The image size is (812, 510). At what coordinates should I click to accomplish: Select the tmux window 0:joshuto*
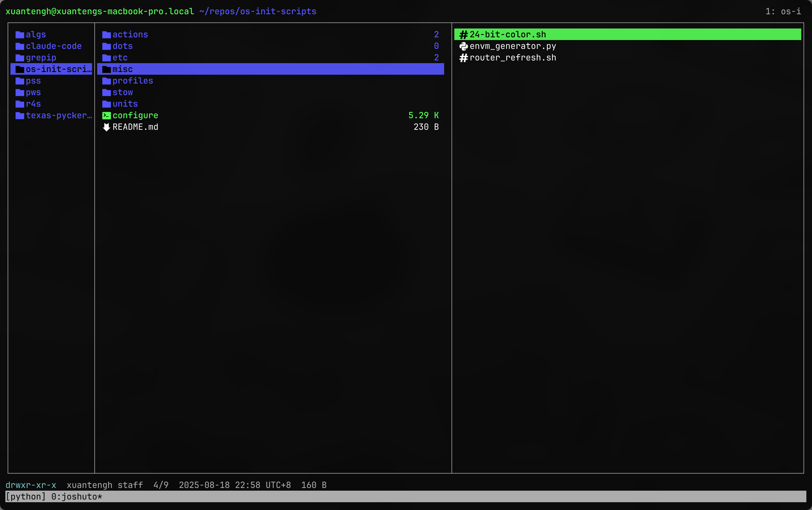pos(77,497)
